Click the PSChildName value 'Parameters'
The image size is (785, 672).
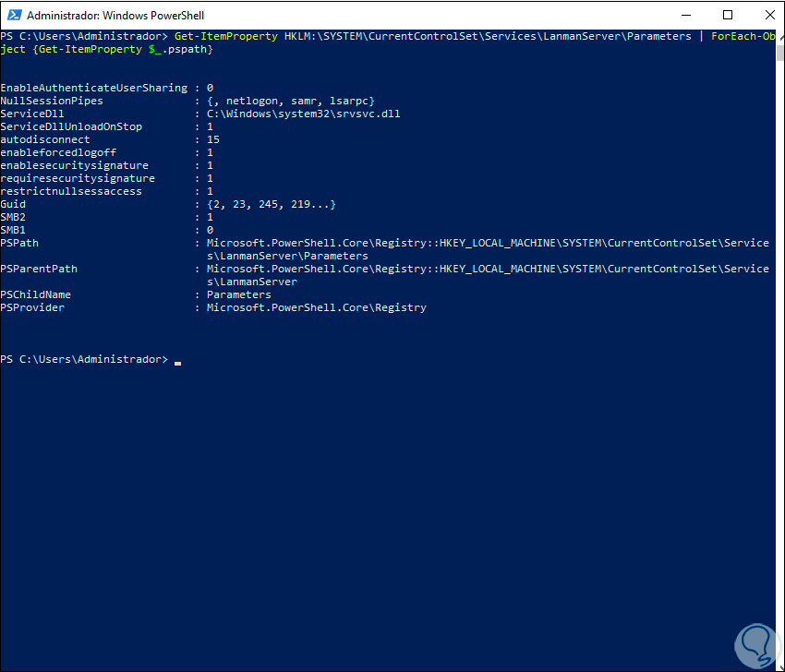point(239,294)
